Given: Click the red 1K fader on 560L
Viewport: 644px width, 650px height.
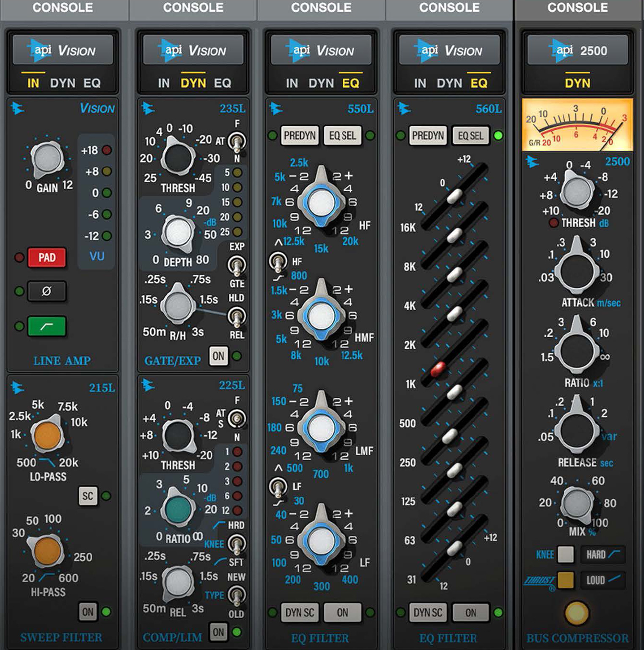Looking at the screenshot, I should 438,369.
